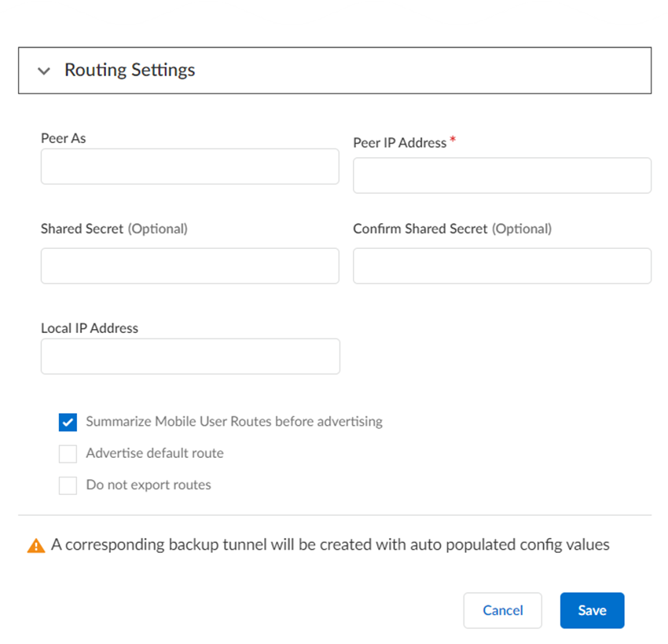Click the Peer As label text
Image resolution: width=668 pixels, height=644 pixels.
[x=64, y=138]
